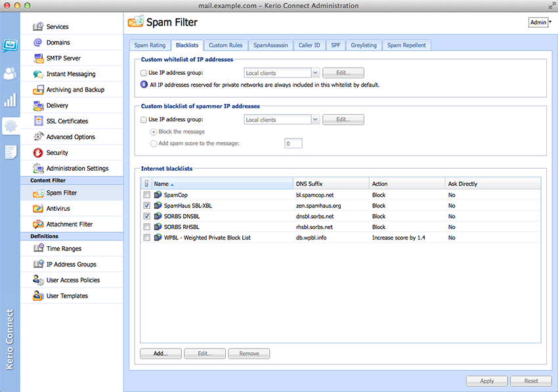Viewport: 558px width, 392px height.
Task: Click the Add... button below blacklists
Action: point(160,353)
